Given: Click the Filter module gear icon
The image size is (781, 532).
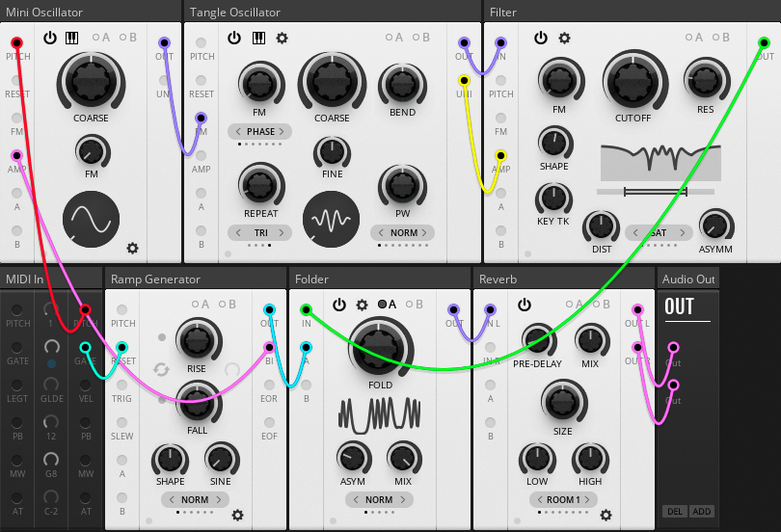Looking at the screenshot, I should click(x=564, y=38).
